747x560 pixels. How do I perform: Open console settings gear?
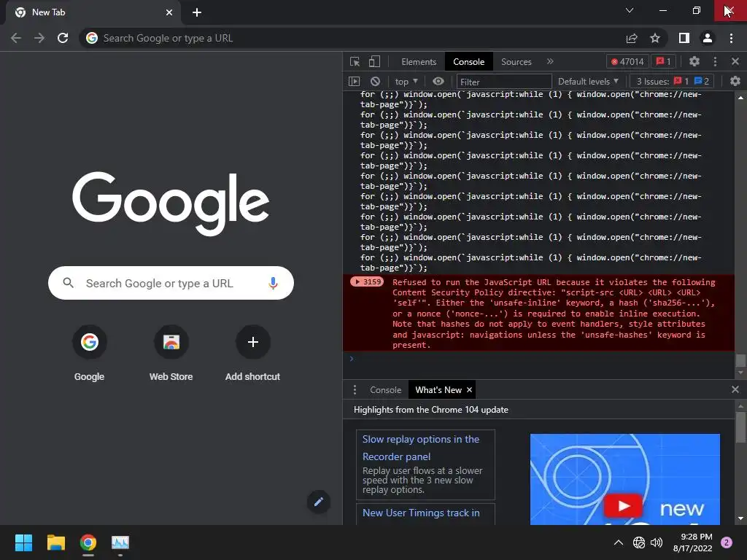(x=735, y=82)
